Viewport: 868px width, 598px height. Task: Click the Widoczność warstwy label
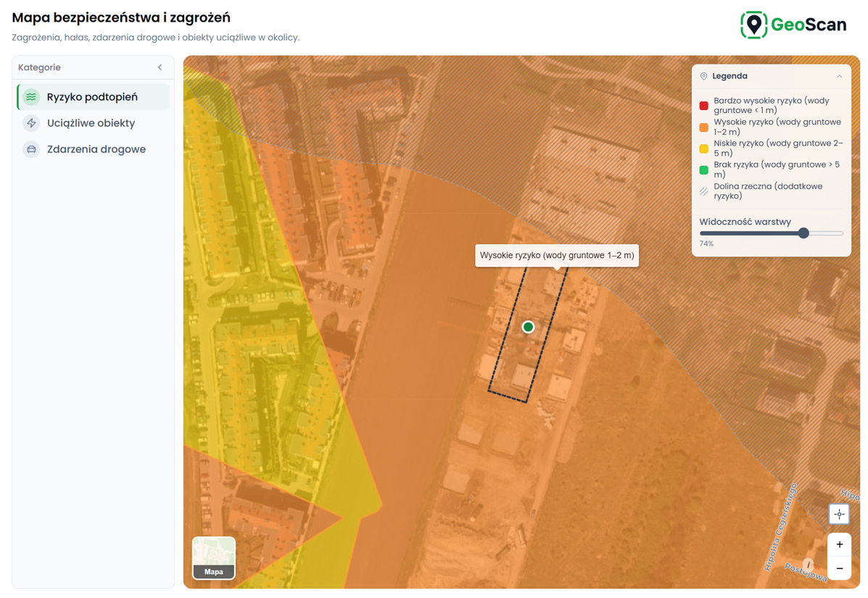click(x=745, y=222)
